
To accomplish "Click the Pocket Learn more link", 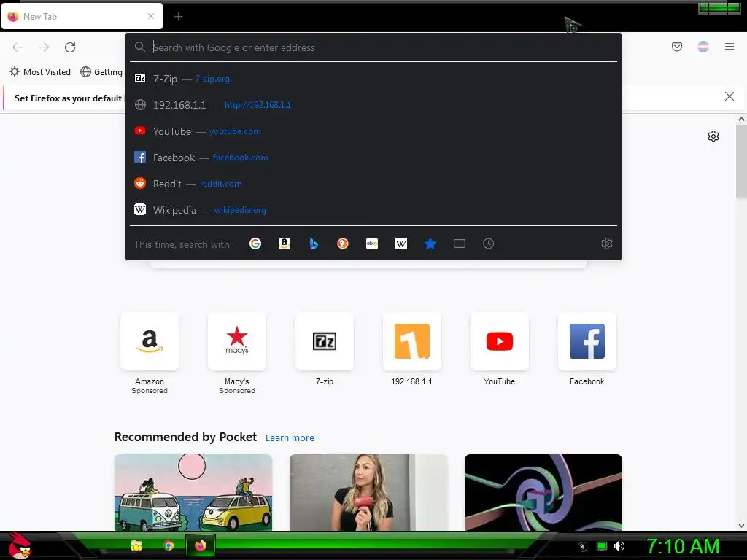I will pos(290,437).
